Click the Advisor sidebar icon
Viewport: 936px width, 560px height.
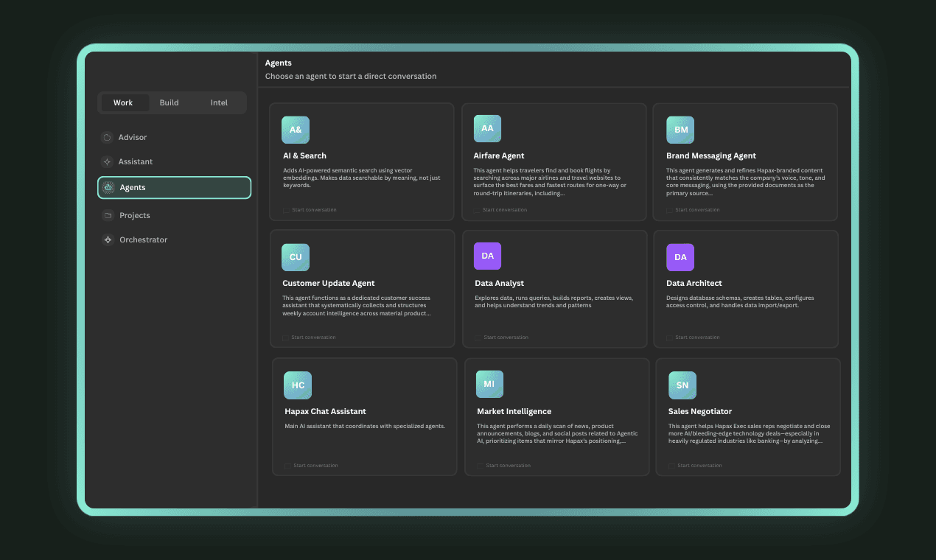click(x=107, y=137)
